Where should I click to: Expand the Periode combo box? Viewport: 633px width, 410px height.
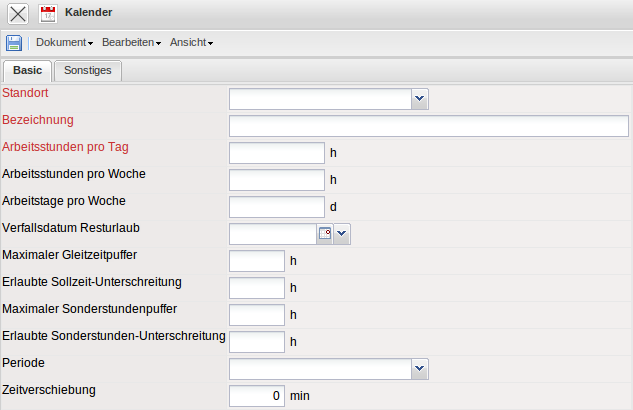(x=420, y=368)
